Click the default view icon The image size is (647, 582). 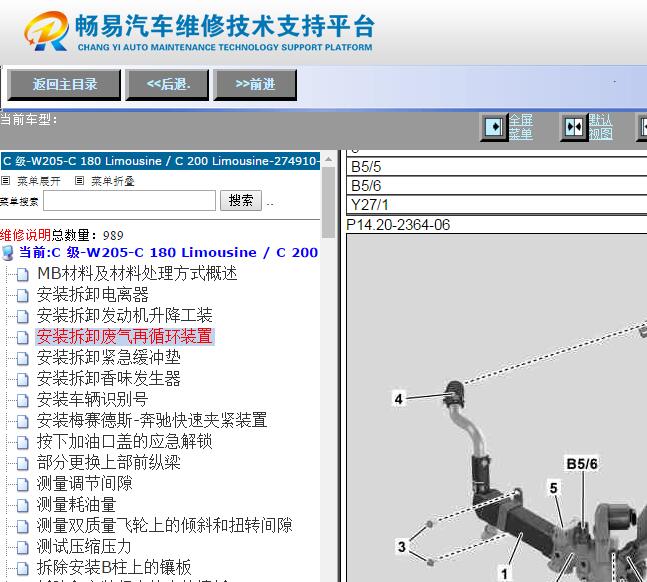point(574,127)
